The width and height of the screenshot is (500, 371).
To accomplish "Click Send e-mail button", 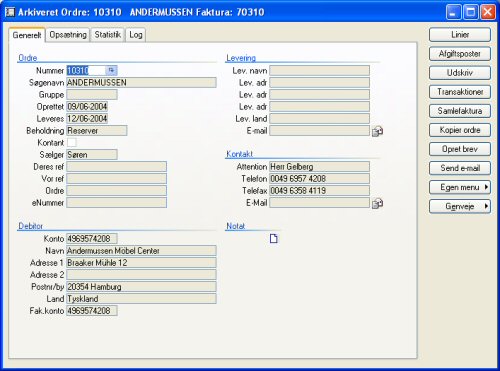I will [460, 168].
